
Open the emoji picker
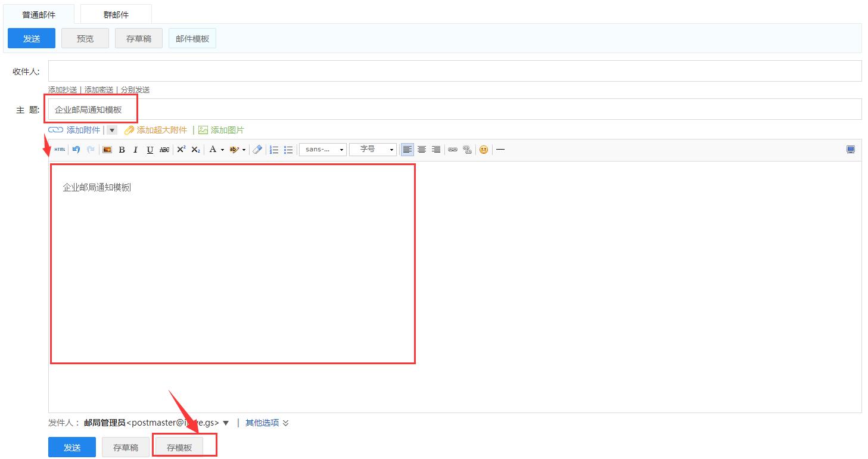pos(484,150)
